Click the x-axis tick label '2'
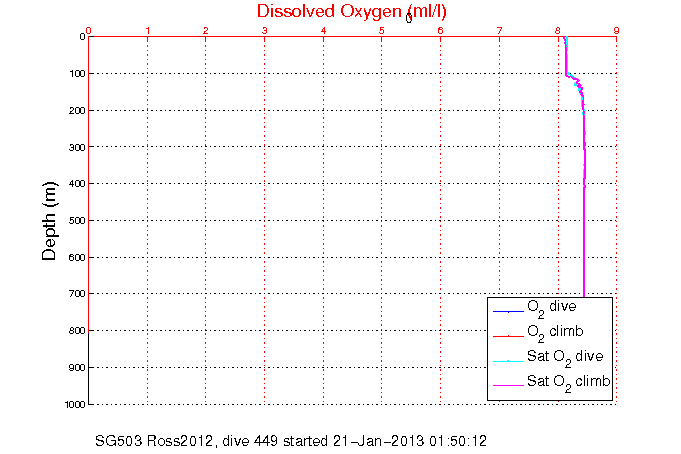Screen dimensions: 681x454 coord(206,31)
